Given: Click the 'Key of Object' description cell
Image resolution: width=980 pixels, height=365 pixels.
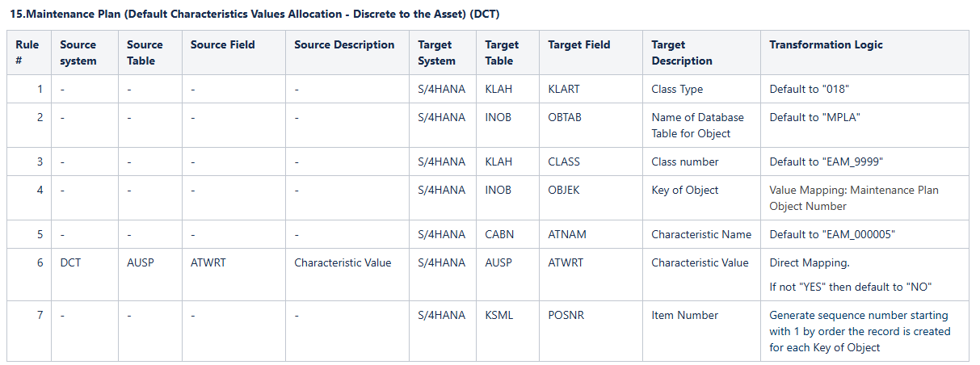Looking at the screenshot, I should click(x=684, y=190).
